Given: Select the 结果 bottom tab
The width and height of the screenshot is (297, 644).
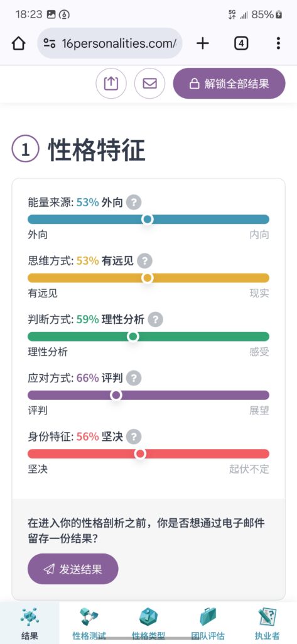Looking at the screenshot, I should (x=30, y=623).
